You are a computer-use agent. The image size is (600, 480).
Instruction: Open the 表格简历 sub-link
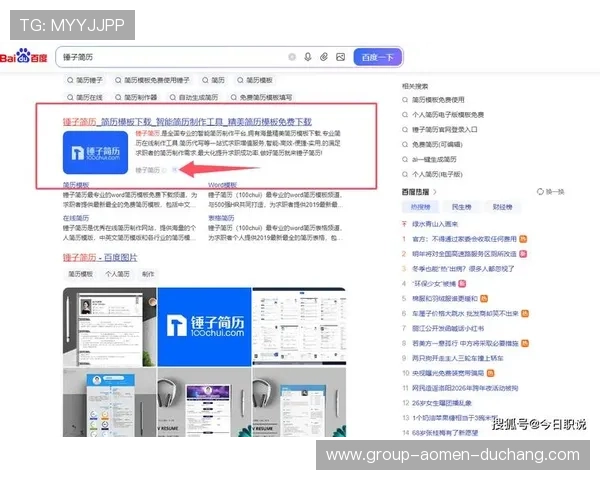(x=221, y=218)
